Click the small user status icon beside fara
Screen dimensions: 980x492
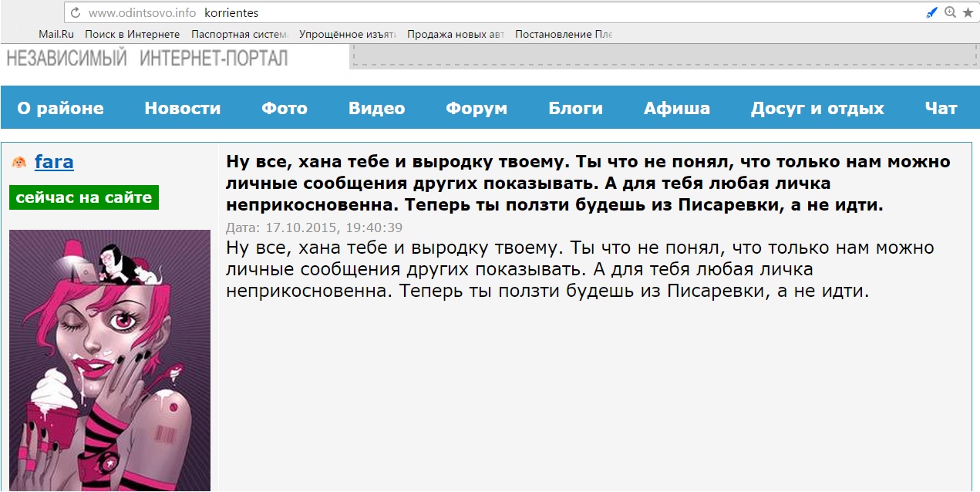click(19, 163)
